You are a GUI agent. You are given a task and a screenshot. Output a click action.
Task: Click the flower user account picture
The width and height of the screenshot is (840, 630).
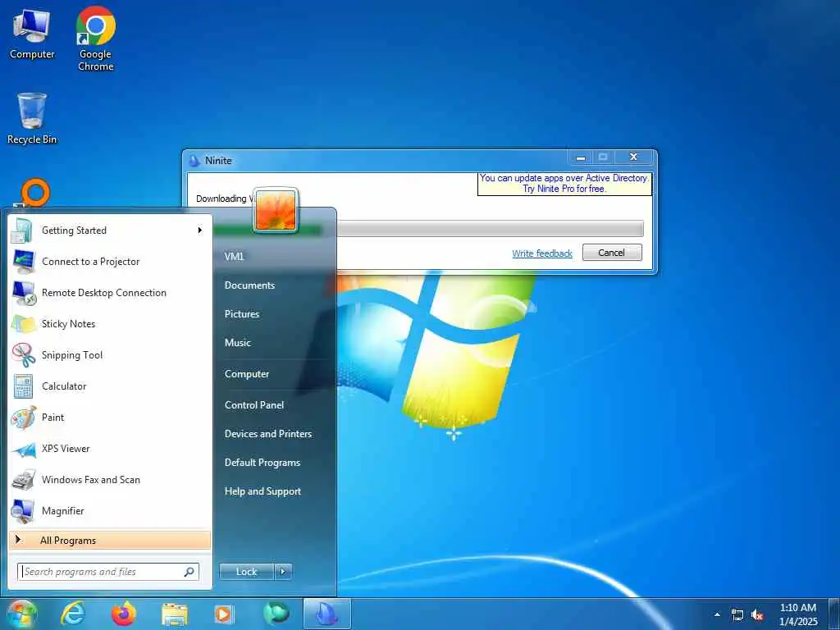click(276, 210)
